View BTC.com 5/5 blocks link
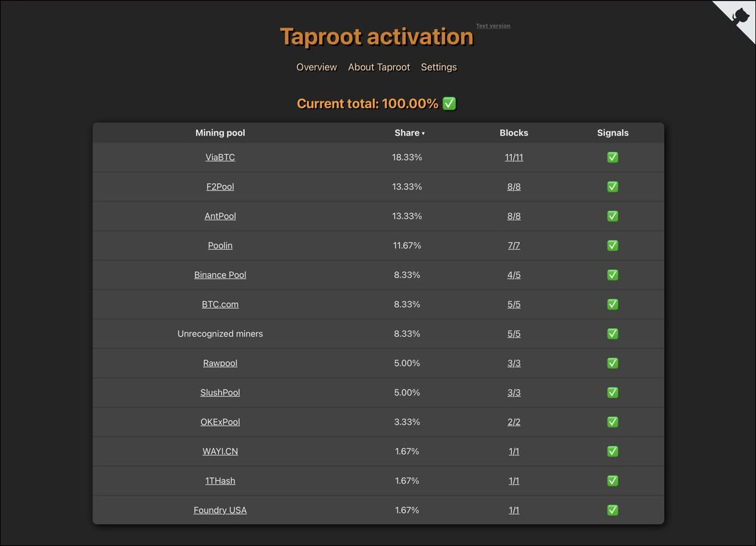This screenshot has width=756, height=546. [514, 304]
